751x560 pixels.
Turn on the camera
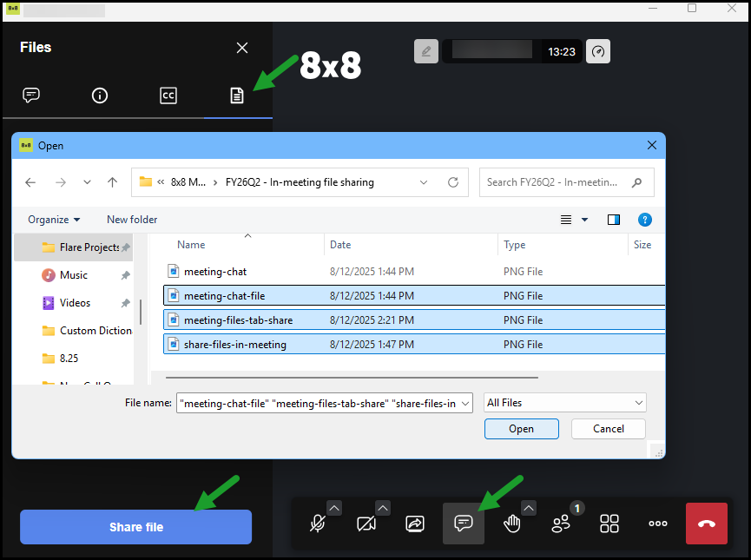click(x=366, y=524)
